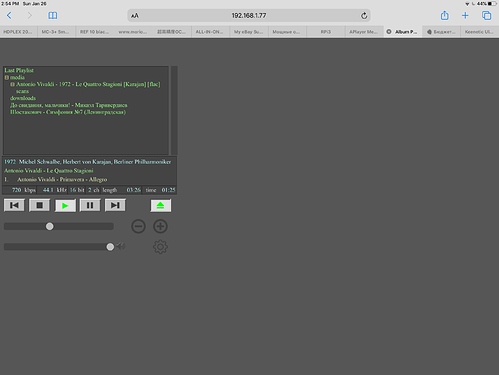Skip to the next track
This screenshot has height=375, width=499.
(x=115, y=205)
